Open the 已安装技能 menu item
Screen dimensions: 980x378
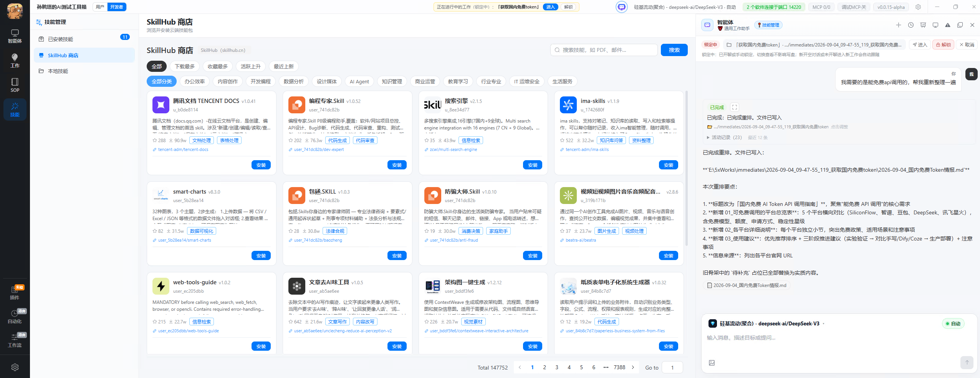click(84, 39)
